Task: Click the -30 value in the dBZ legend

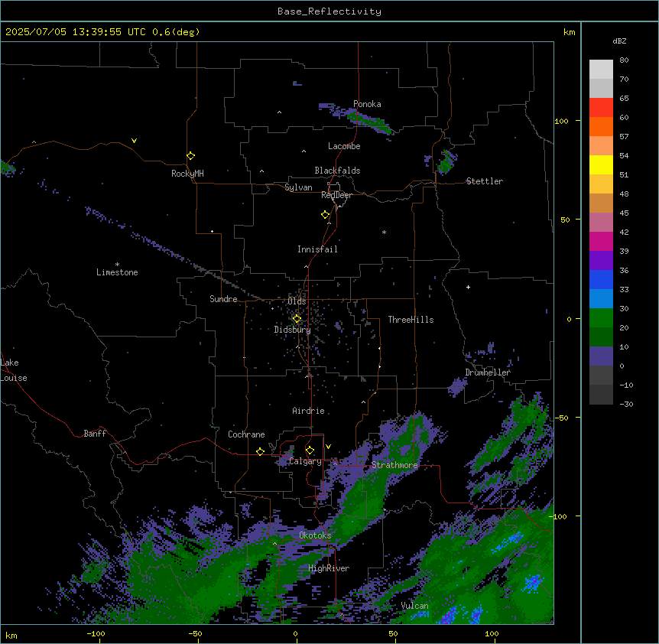Action: 626,404
